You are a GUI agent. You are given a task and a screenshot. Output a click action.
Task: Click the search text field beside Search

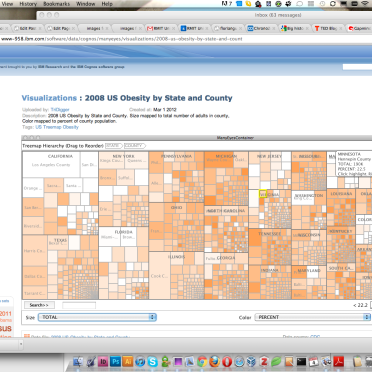79,305
